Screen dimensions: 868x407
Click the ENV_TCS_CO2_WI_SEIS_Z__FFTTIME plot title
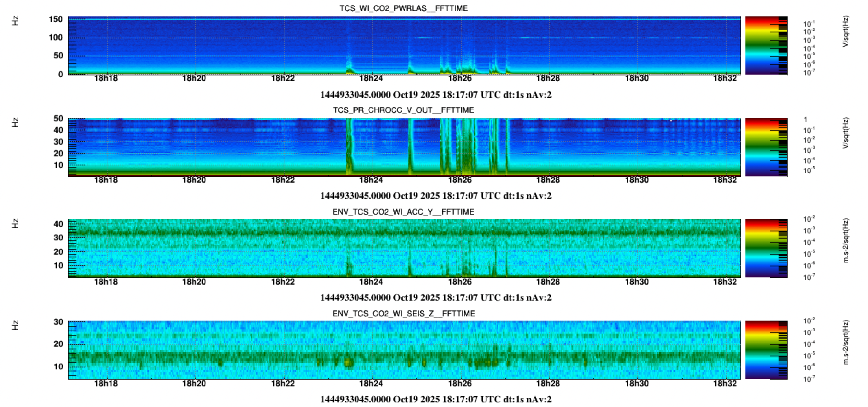point(403,314)
